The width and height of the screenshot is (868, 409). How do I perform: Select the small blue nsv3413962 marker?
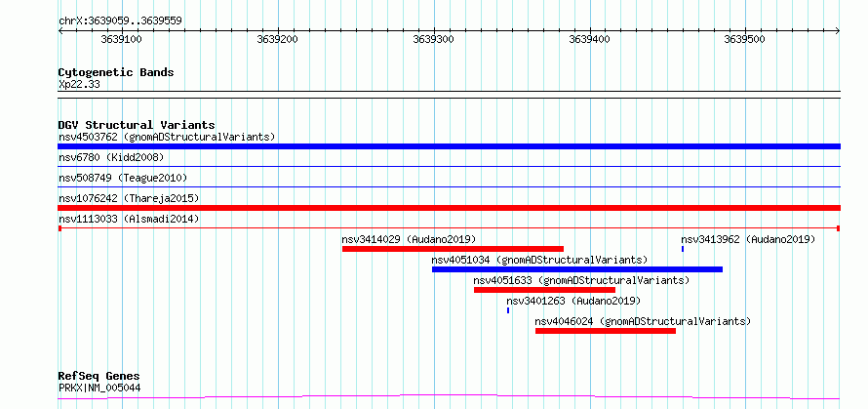pyautogui.click(x=683, y=249)
